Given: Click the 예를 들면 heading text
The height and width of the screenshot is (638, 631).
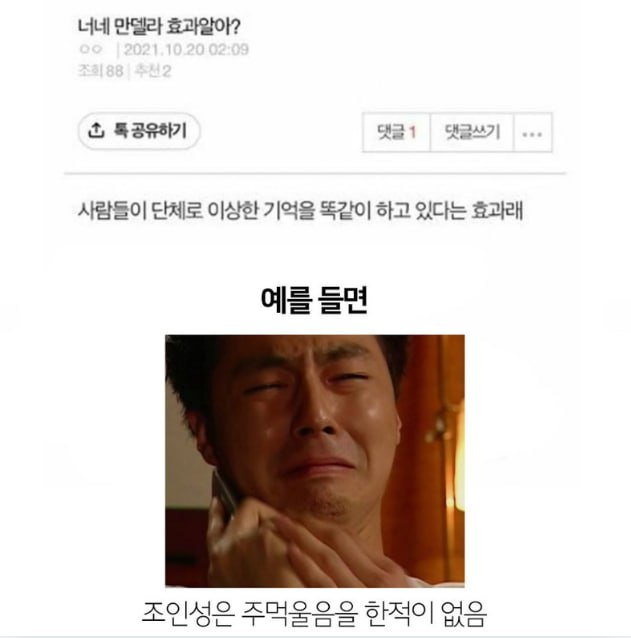Looking at the screenshot, I should pyautogui.click(x=314, y=300).
